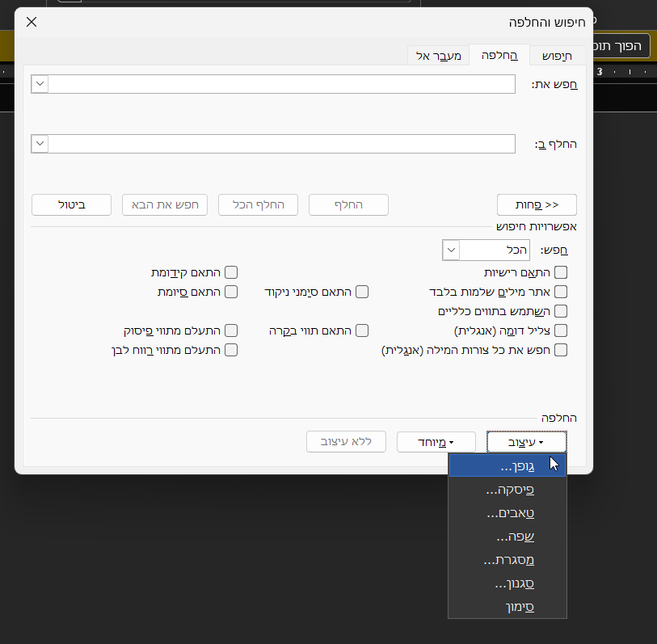This screenshot has height=644, width=657.
Task: Pick סגנון from the format menu
Action: click(x=507, y=583)
